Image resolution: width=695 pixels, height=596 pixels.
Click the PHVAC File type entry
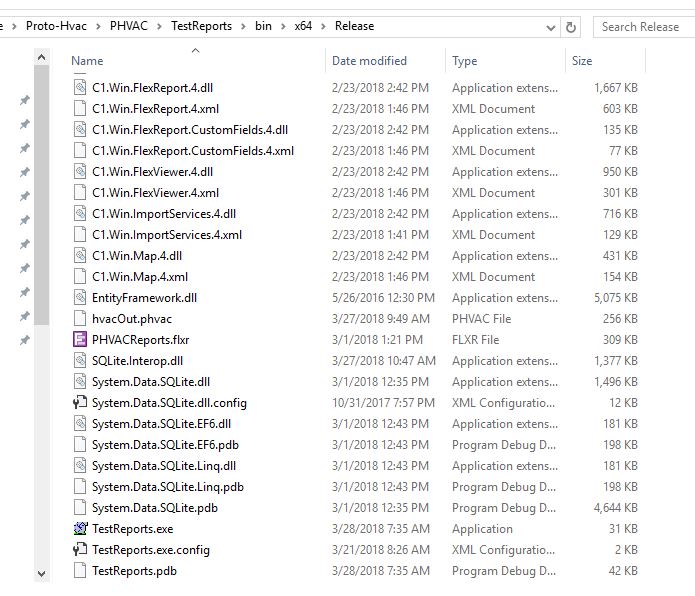pos(481,319)
